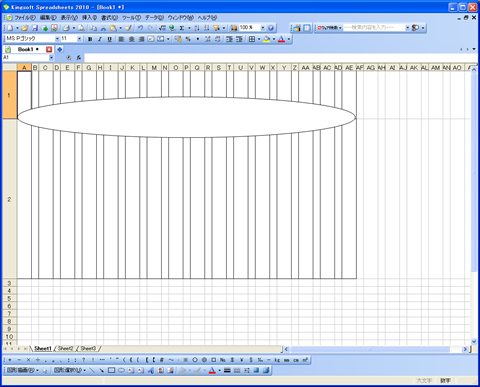The width and height of the screenshot is (480, 387).
Task: Click the Undo arrow icon
Action: pos(140,28)
